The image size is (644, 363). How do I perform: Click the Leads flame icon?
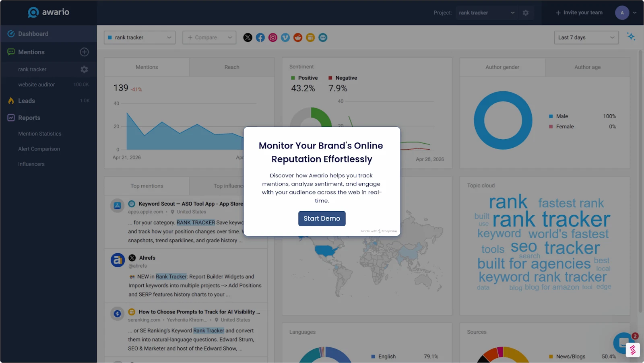tap(11, 101)
